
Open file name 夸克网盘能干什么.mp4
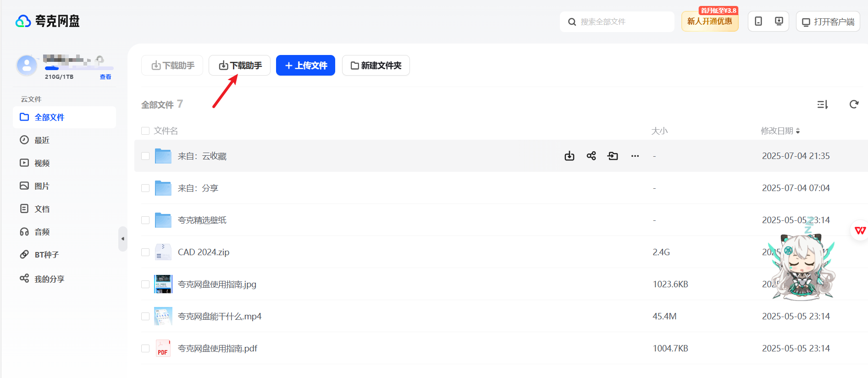tap(220, 316)
